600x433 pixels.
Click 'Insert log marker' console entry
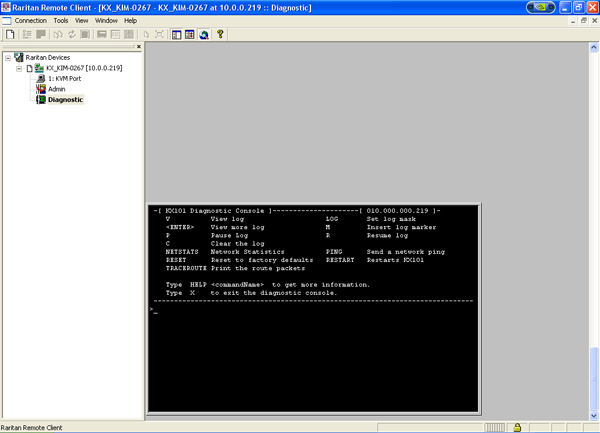click(x=401, y=227)
